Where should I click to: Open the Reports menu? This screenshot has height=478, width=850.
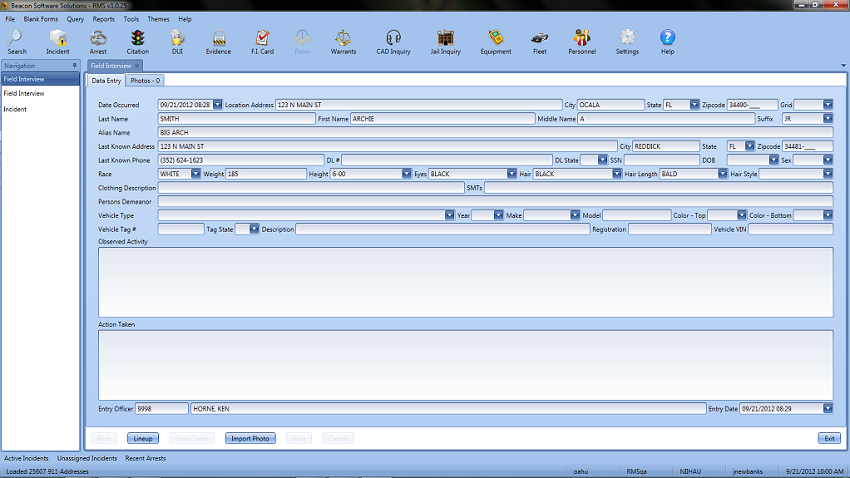coord(103,19)
